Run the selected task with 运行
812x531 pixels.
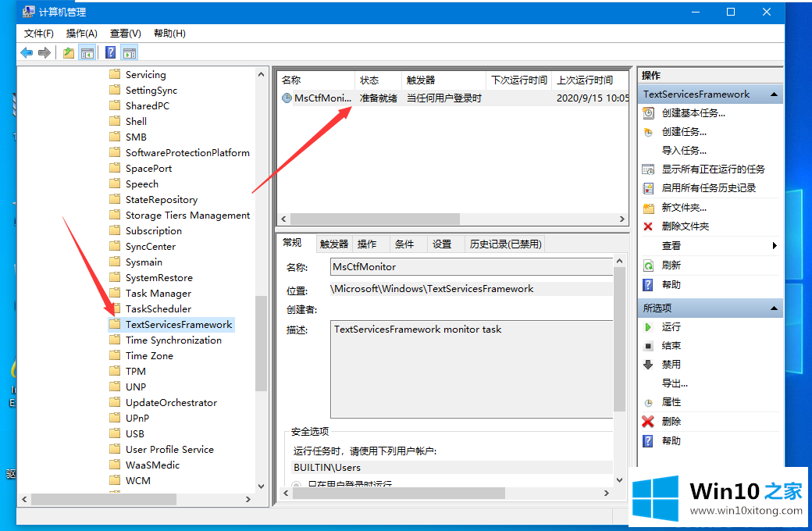tap(671, 326)
